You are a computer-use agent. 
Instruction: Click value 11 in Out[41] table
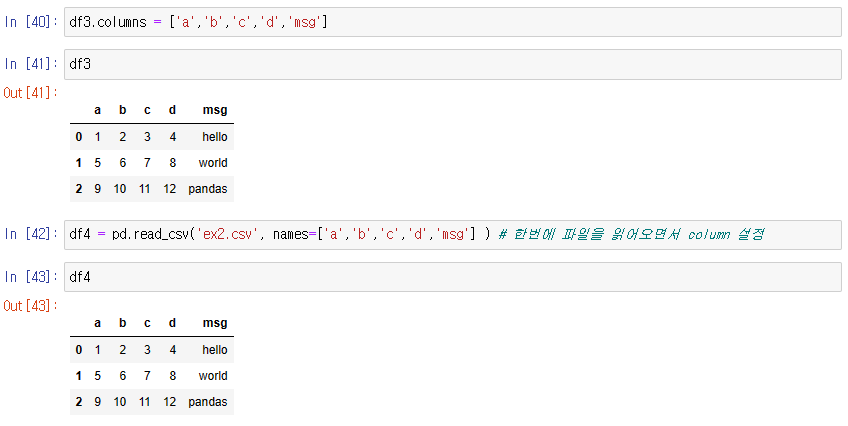click(x=144, y=189)
